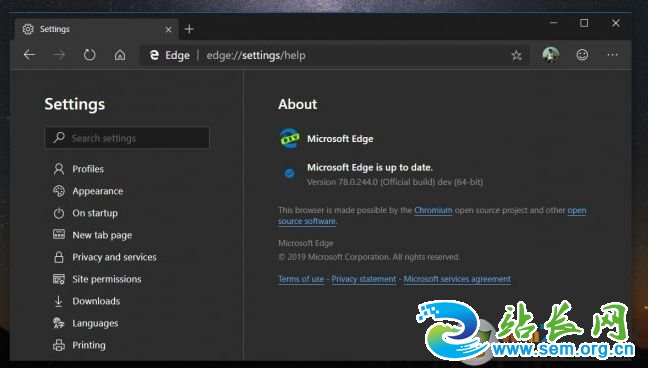This screenshot has width=648, height=368.
Task: Click the address bar URL edge://settings/help
Action: tap(256, 55)
